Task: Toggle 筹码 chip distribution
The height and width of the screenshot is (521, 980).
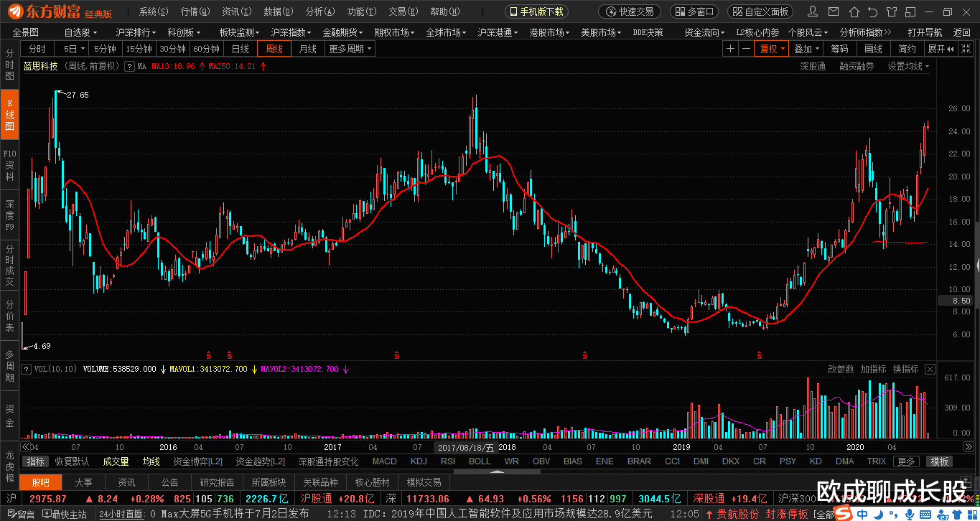Action: coord(839,49)
